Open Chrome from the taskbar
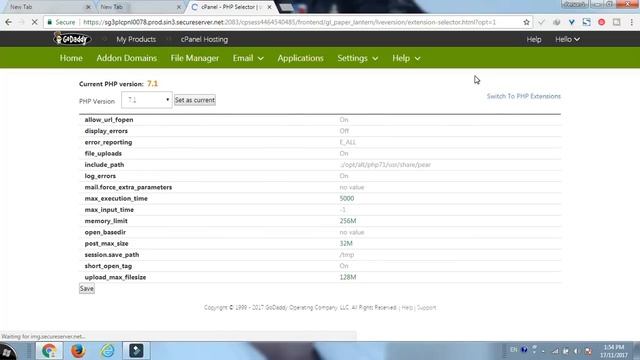Image resolution: width=640 pixels, height=360 pixels. pyautogui.click(x=49, y=351)
